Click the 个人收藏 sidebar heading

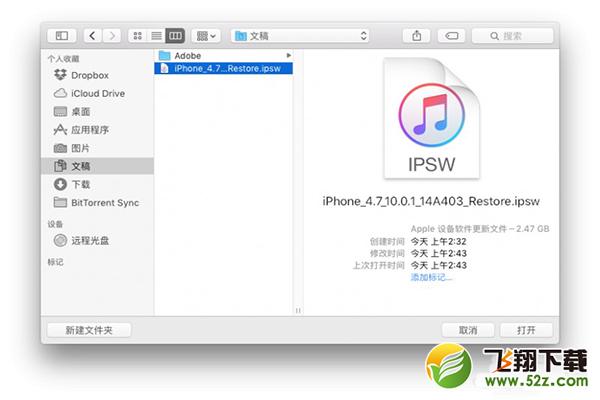(x=64, y=59)
